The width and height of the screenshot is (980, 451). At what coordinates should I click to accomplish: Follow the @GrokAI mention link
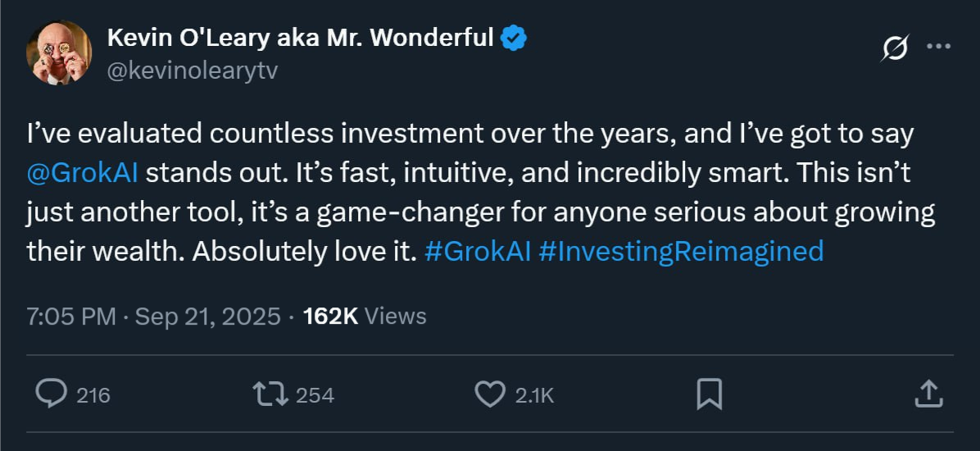tap(82, 173)
